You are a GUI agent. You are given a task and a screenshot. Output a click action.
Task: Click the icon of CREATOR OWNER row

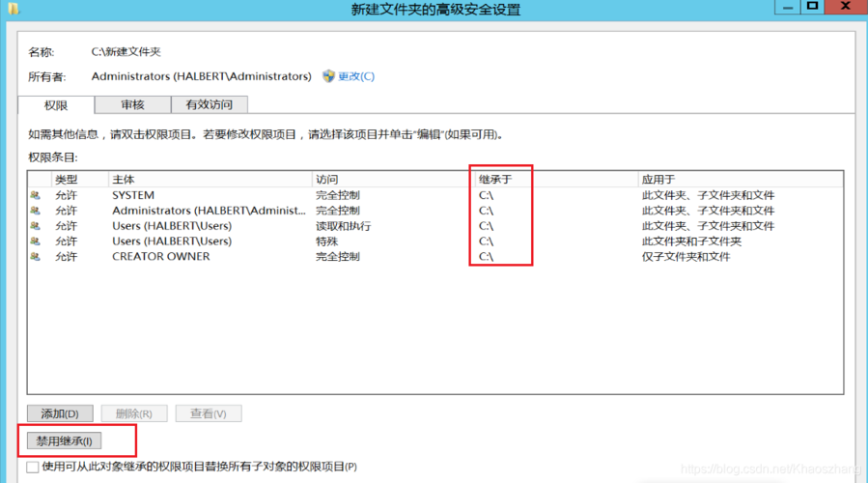36,256
